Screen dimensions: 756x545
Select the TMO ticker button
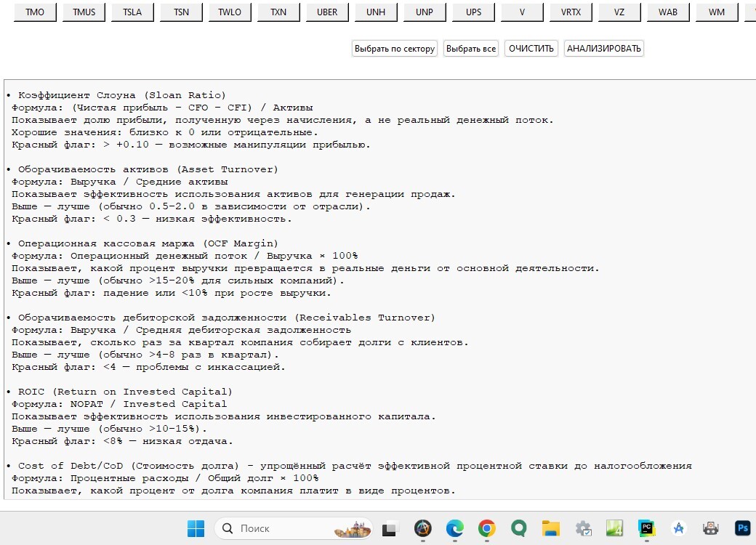click(35, 12)
